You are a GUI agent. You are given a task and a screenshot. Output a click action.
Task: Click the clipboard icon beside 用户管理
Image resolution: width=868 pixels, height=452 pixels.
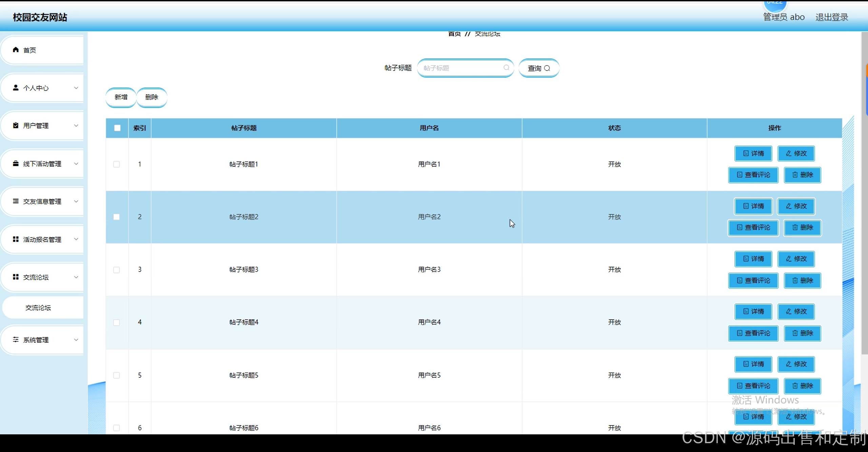pos(16,125)
